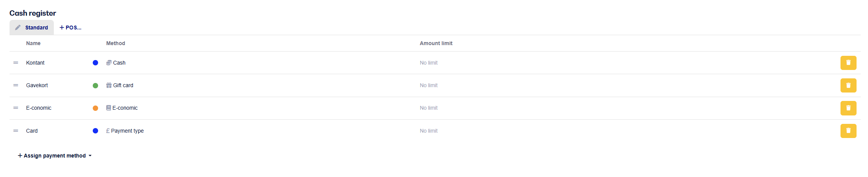868x177 pixels.
Task: Pick the blue color dot for Kontant
Action: pos(95,63)
